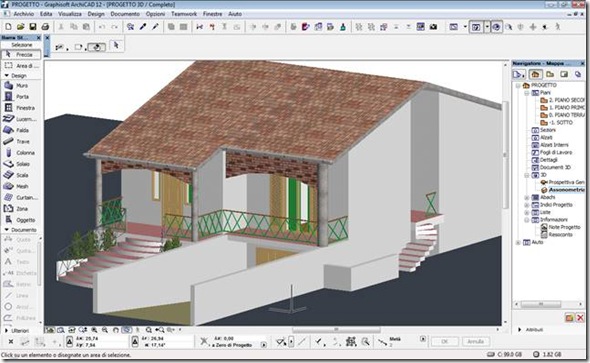
Task: Click the zoom-out magnifier below the 3D view
Action: pos(105,330)
